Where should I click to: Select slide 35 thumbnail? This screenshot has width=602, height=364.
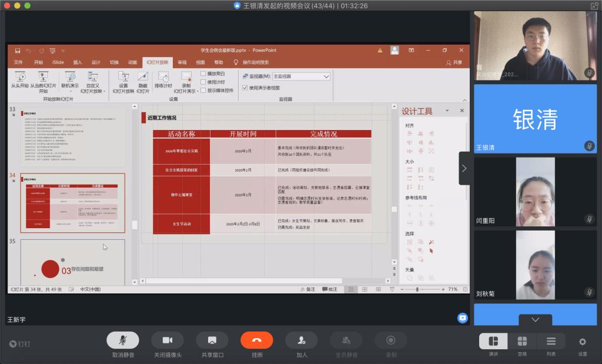click(x=72, y=262)
